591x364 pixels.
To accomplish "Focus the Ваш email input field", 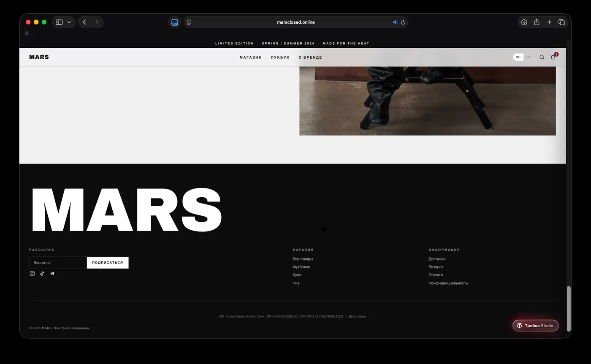I will 58,263.
